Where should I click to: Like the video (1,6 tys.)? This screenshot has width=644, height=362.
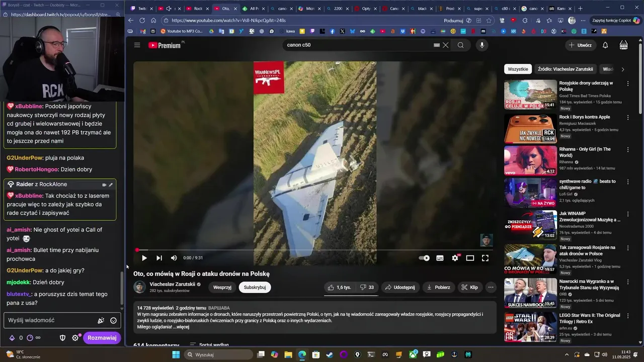tap(339, 287)
